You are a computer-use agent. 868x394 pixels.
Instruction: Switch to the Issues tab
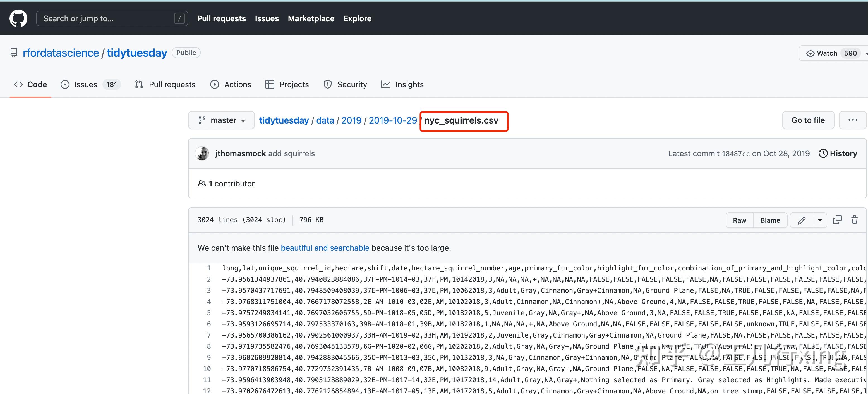[x=86, y=84]
